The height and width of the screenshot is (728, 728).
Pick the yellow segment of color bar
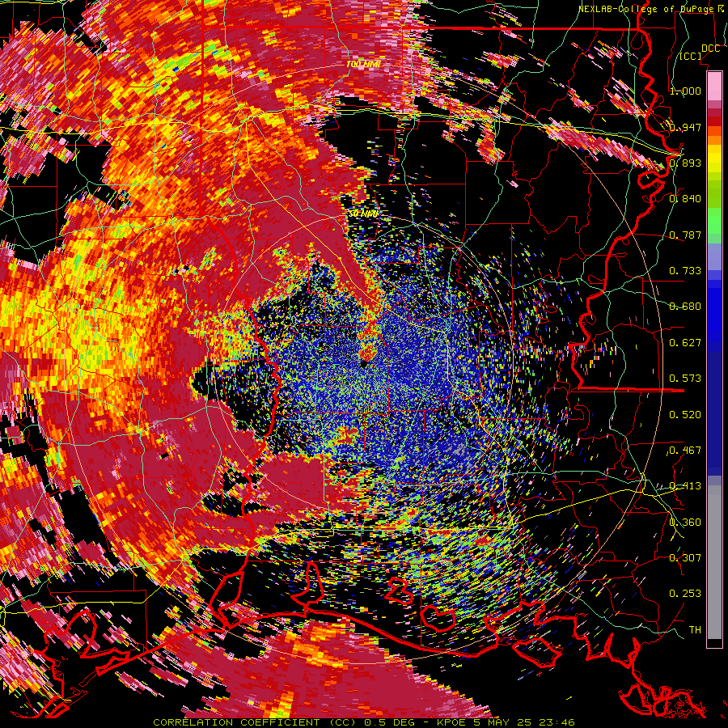714,158
